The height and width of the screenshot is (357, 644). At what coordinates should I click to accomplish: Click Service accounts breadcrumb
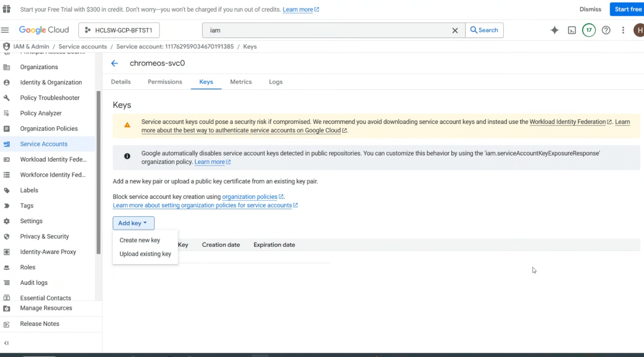pyautogui.click(x=83, y=47)
